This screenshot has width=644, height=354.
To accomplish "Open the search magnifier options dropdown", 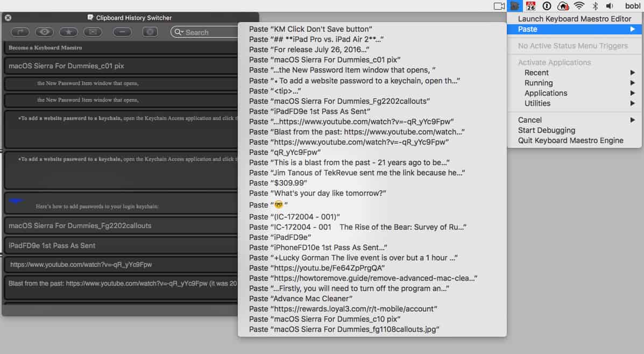I will point(179,32).
